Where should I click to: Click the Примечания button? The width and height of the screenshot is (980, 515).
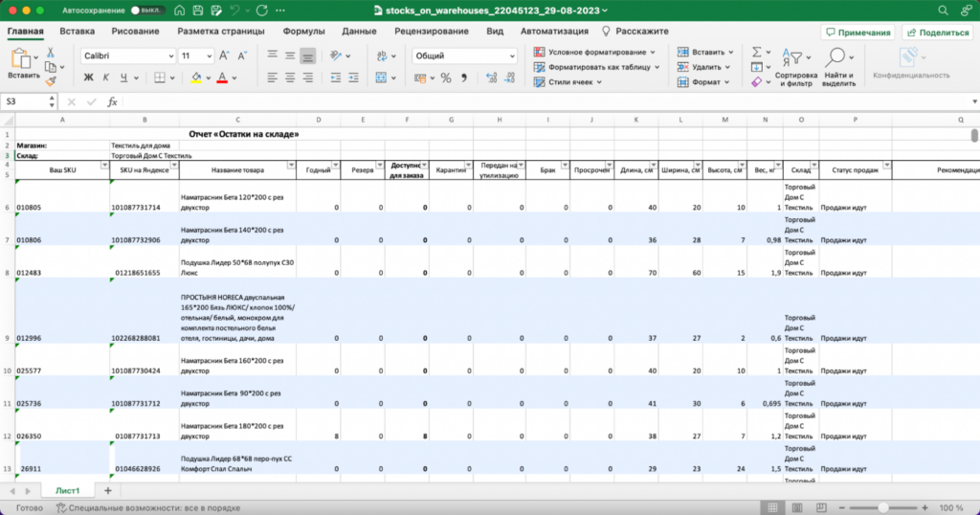click(857, 32)
